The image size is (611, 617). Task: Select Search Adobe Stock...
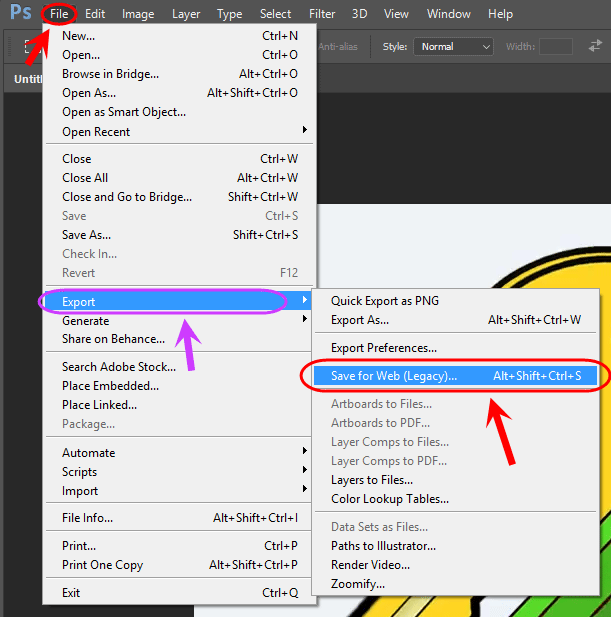point(180,367)
